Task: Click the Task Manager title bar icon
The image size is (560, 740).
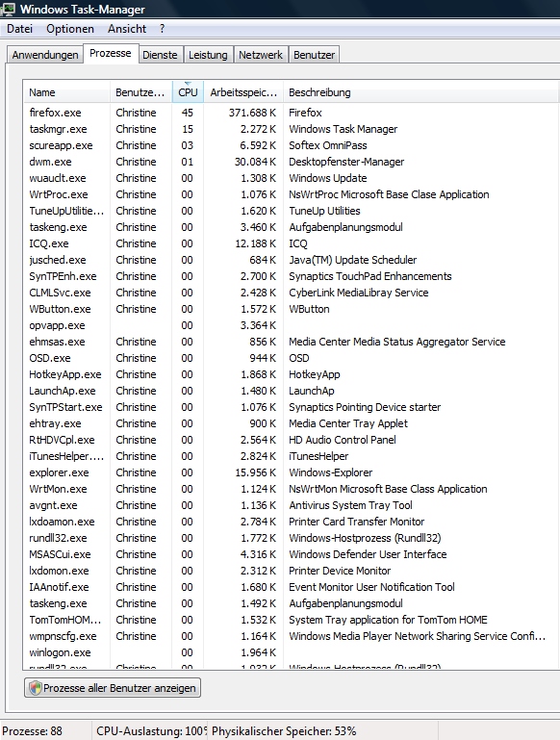Action: pos(8,9)
